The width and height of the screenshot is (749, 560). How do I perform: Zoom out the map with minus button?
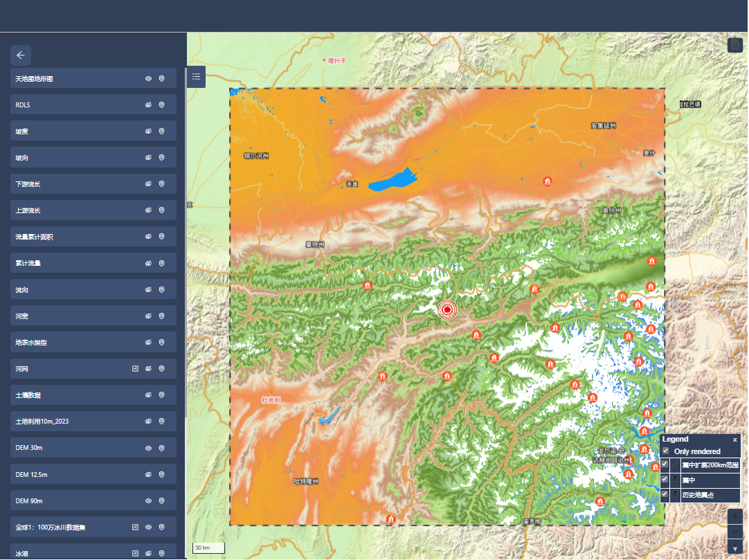[734, 532]
